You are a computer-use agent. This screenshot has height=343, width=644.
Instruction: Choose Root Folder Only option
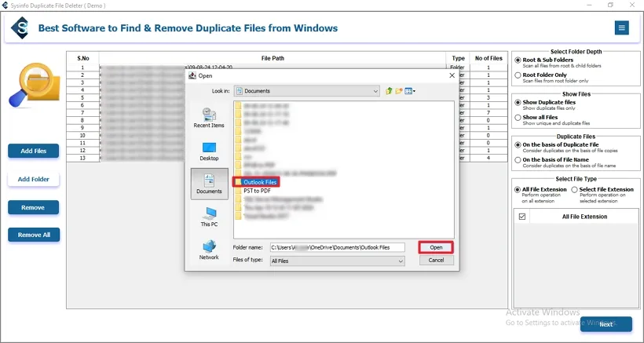point(518,75)
